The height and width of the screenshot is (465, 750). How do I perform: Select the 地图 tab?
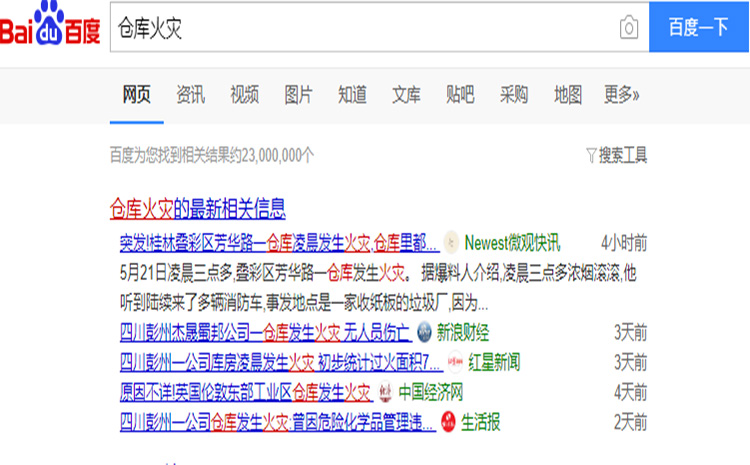coord(568,95)
